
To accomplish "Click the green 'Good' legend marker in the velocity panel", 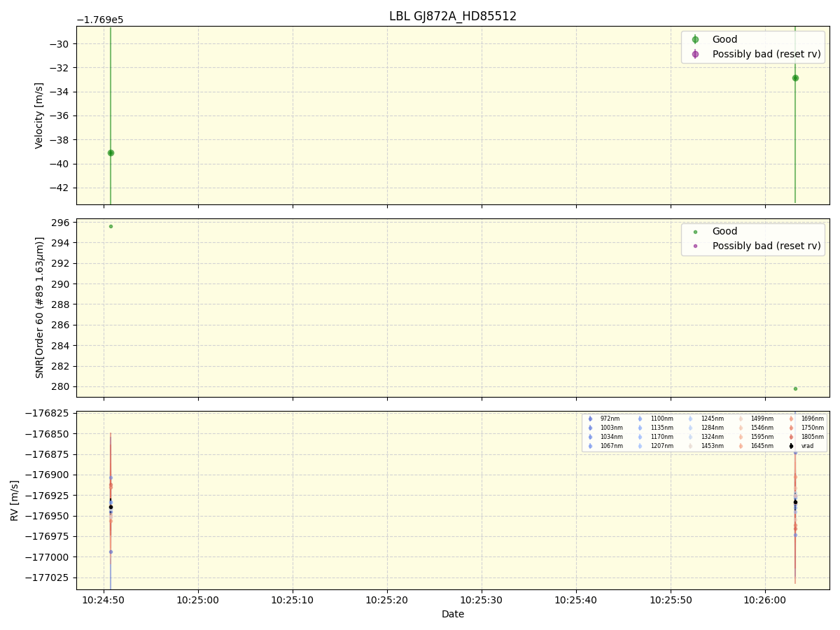I will [x=695, y=40].
